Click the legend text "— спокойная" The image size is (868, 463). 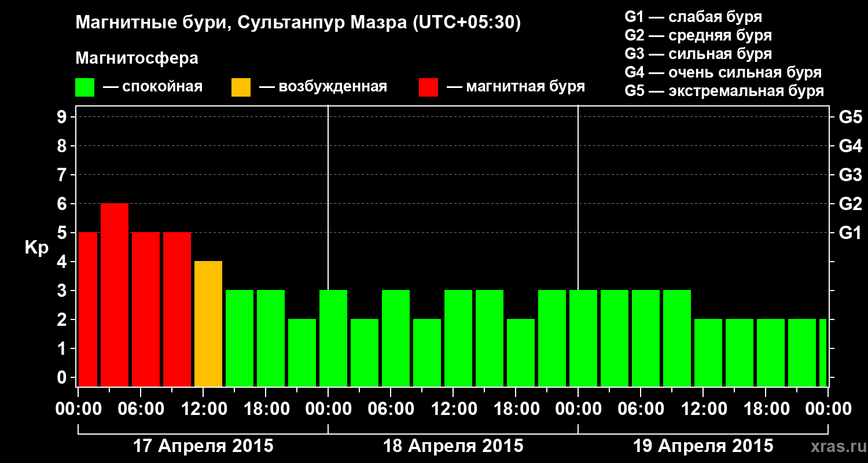[153, 87]
